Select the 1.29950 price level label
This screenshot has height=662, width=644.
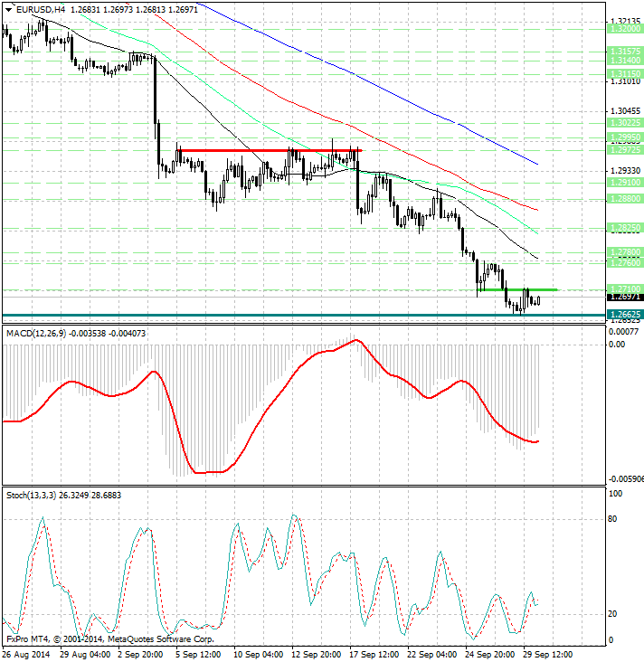(625, 137)
